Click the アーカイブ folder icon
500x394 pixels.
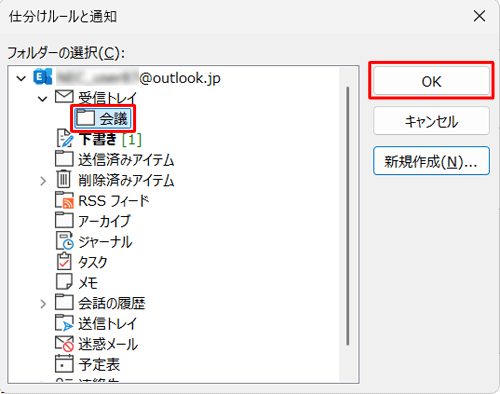(64, 220)
